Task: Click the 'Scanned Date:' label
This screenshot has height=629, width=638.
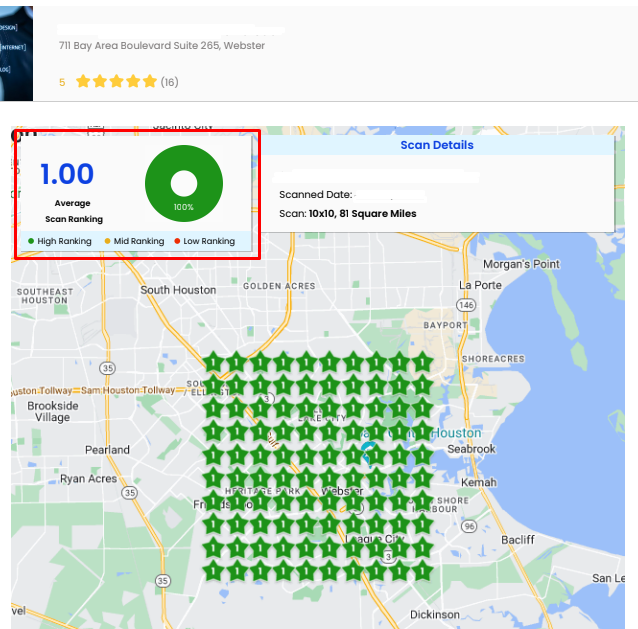Action: coord(315,194)
